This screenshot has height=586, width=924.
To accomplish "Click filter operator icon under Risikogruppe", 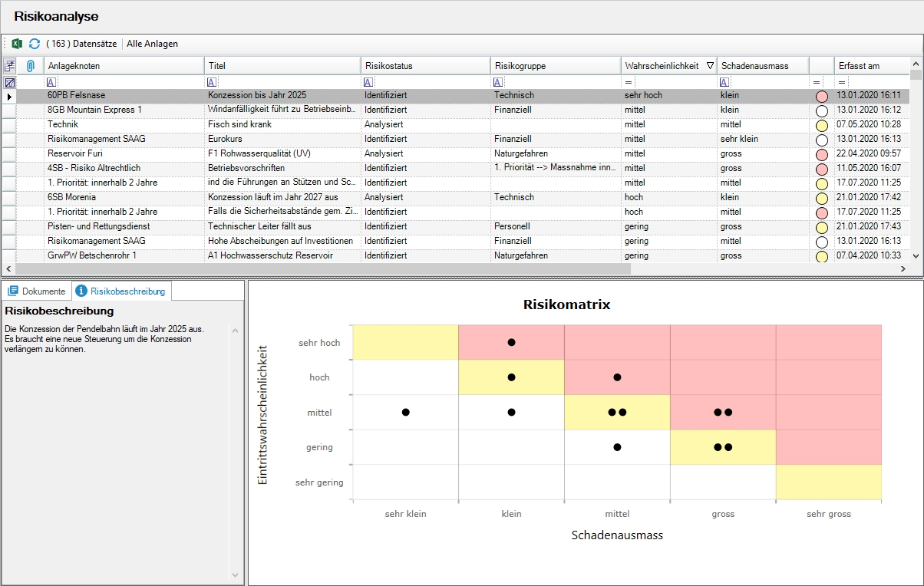I will coord(498,82).
